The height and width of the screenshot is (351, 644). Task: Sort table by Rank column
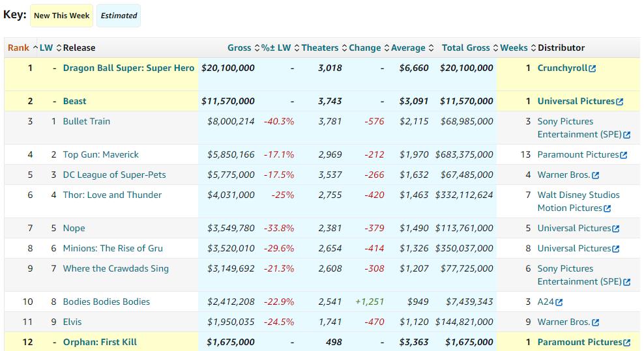(x=18, y=48)
